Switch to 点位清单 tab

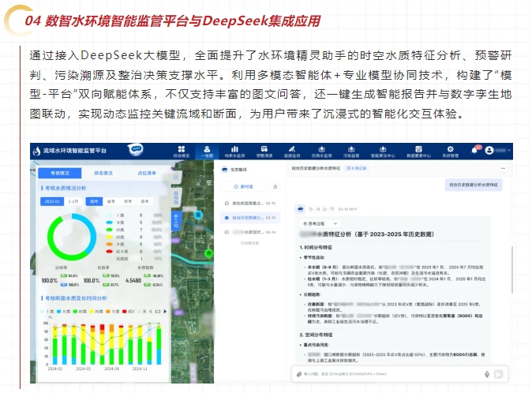(x=147, y=173)
